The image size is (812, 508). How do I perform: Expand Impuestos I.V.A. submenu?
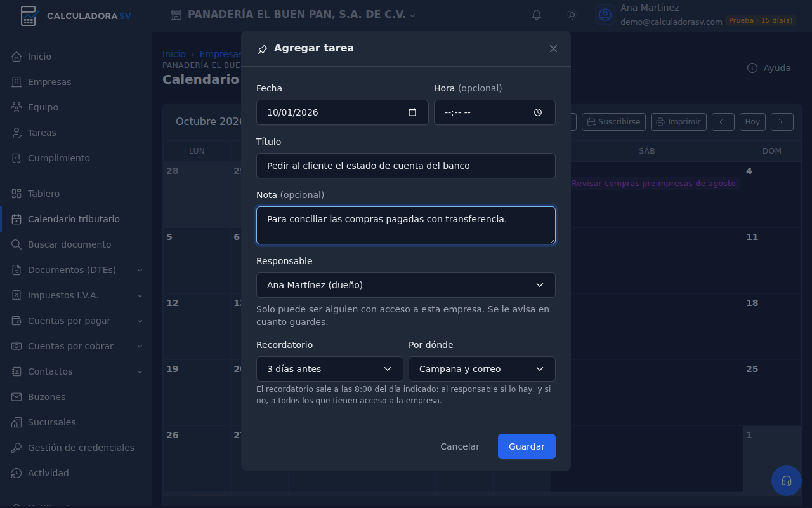coord(76,295)
